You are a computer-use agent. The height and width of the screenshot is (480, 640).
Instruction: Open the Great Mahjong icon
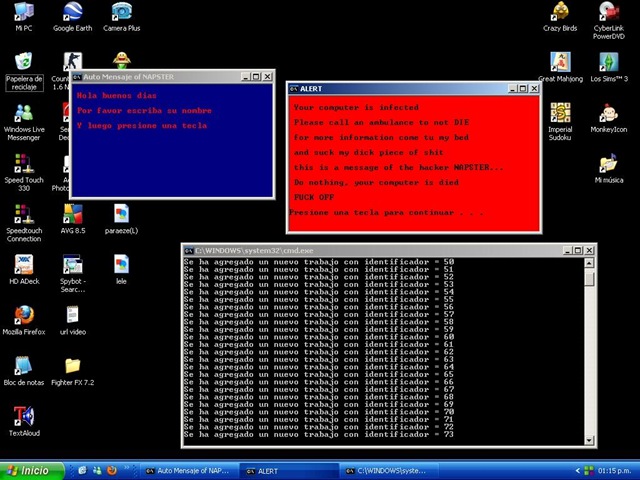560,67
